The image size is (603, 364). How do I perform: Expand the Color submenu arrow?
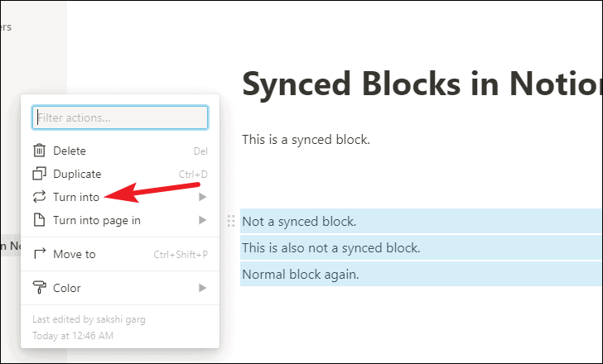tap(202, 288)
